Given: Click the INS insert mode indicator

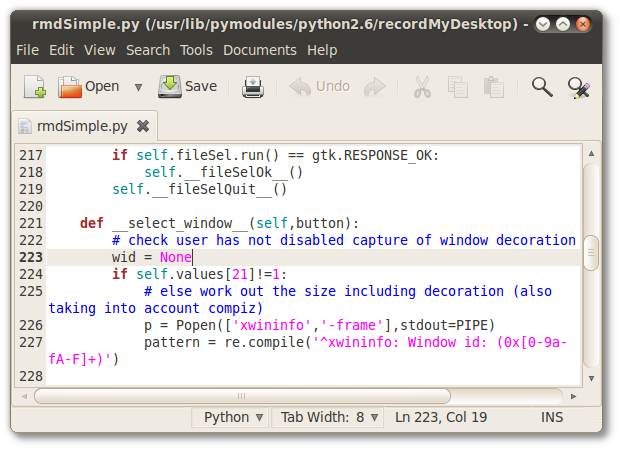Looking at the screenshot, I should click(552, 417).
